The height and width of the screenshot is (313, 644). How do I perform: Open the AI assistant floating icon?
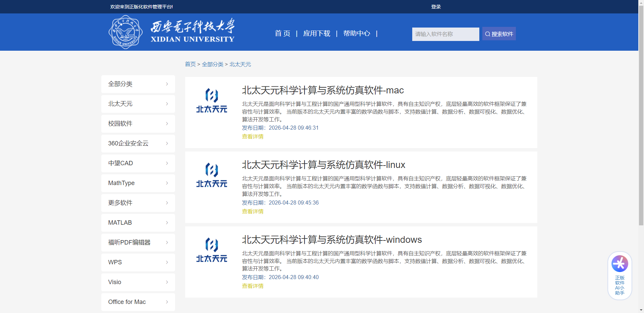pos(620,264)
